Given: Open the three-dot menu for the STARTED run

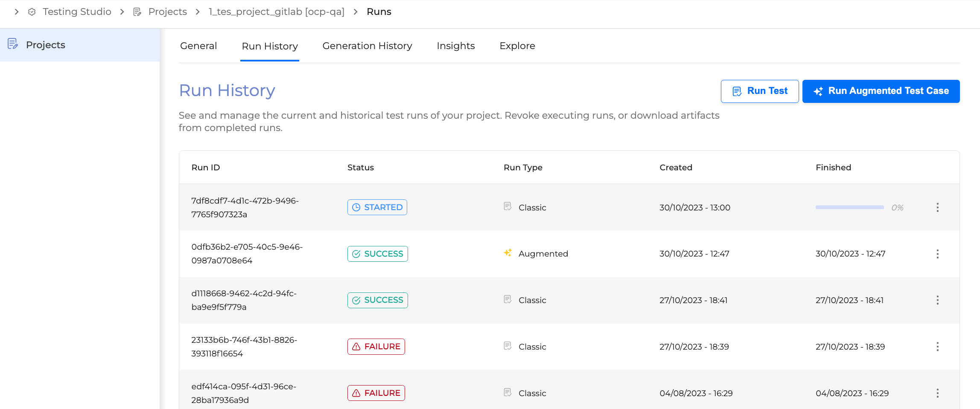Looking at the screenshot, I should pos(937,207).
